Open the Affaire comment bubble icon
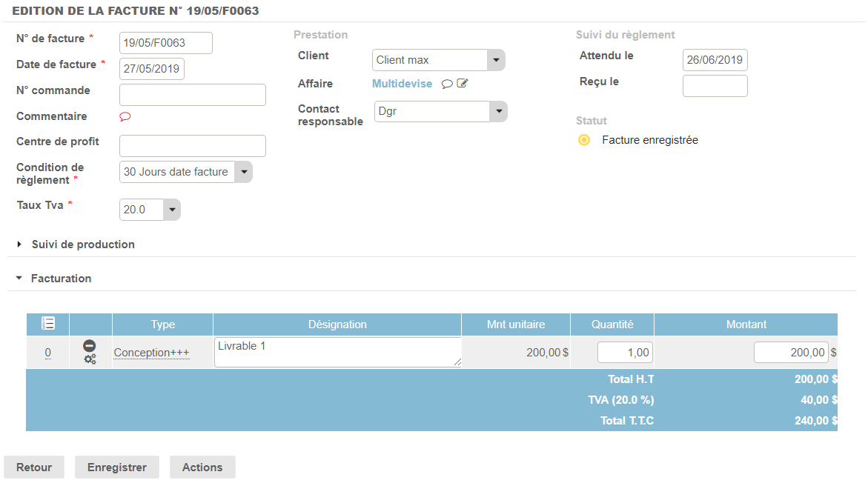 tap(447, 84)
